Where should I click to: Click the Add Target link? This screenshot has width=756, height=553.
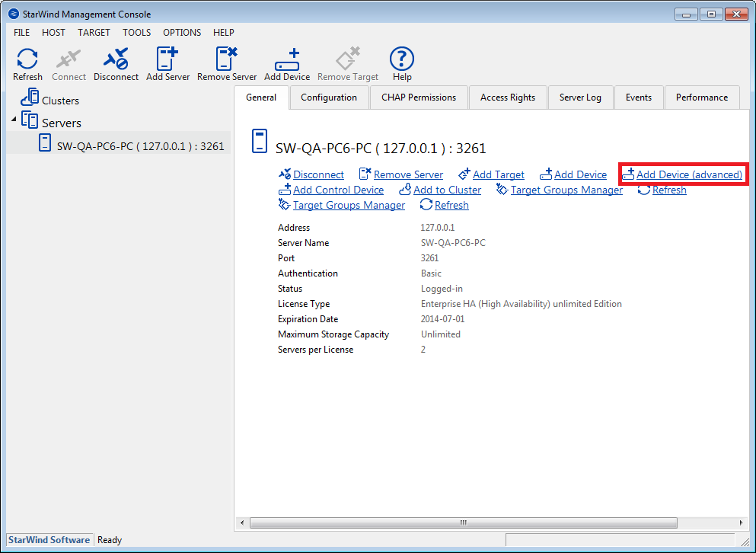[499, 174]
